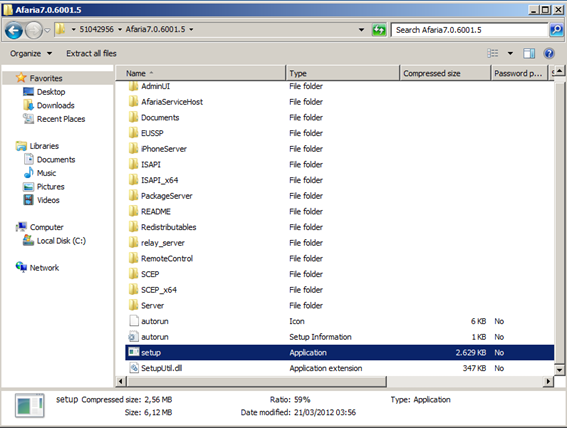Screen dimensions: 567x428
Task: Click the green Refresh button in address bar
Action: pos(379,30)
